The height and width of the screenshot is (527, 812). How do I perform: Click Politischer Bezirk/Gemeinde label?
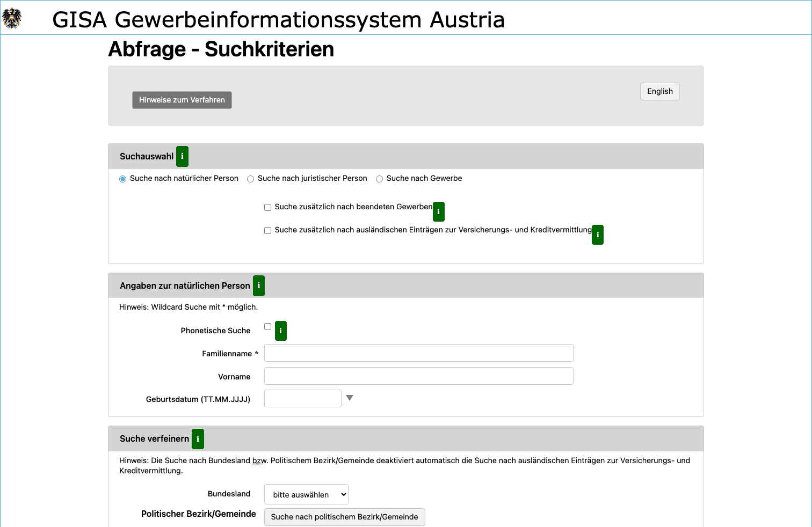pyautogui.click(x=199, y=514)
